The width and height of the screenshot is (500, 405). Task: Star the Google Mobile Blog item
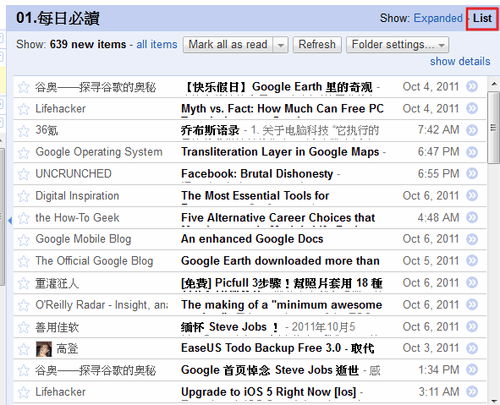click(24, 240)
